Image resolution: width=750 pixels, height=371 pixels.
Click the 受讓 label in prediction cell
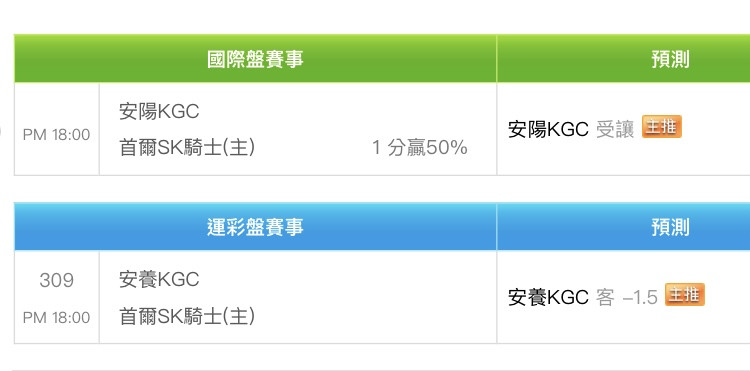(x=615, y=129)
